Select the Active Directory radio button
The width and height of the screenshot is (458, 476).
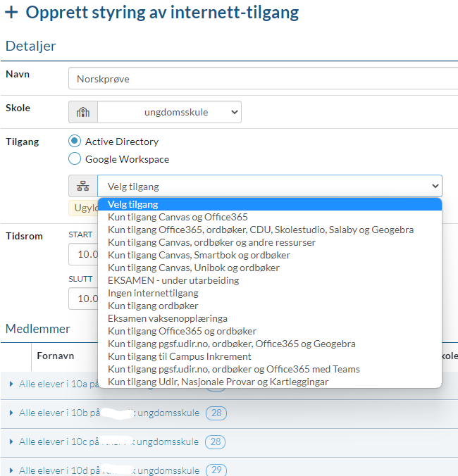click(x=75, y=142)
